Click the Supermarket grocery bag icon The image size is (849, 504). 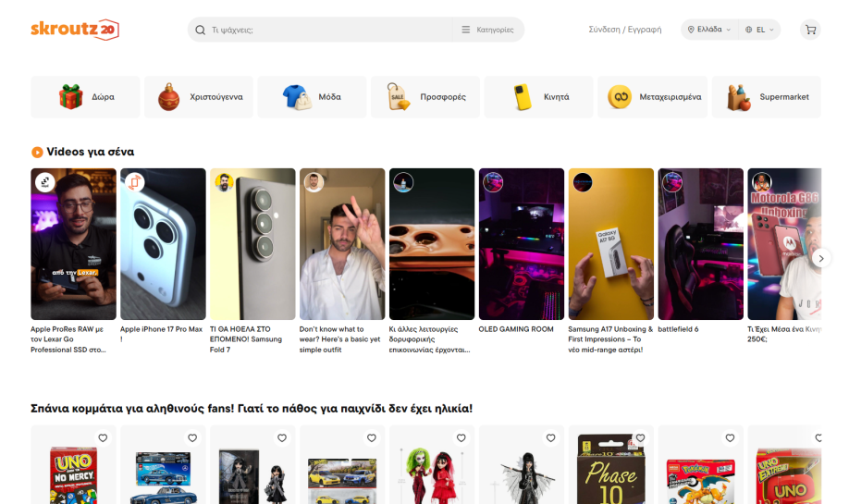tap(737, 97)
